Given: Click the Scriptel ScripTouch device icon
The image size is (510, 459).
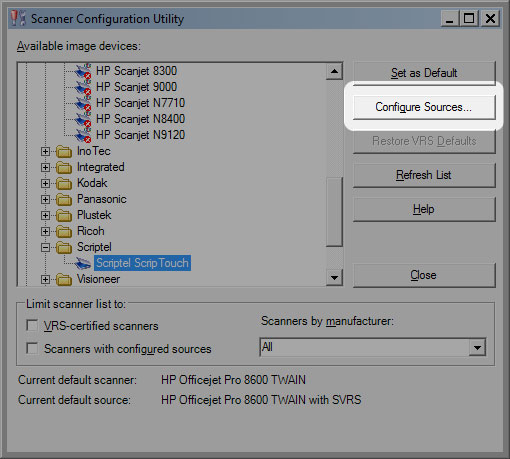Looking at the screenshot, I should coord(83,263).
